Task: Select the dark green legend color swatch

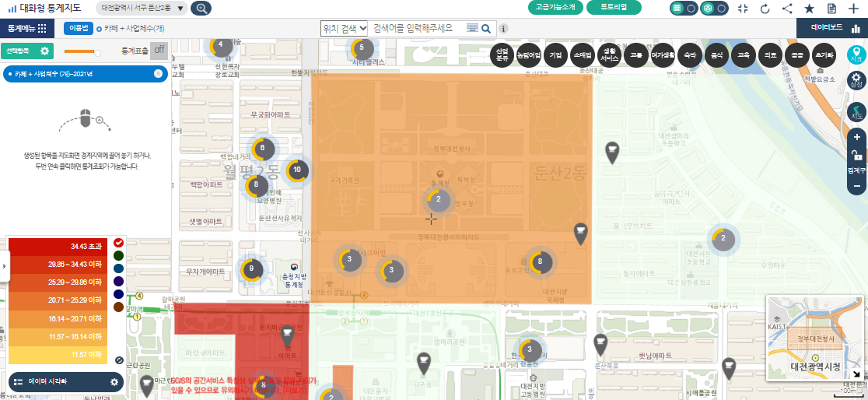Action: (117, 255)
